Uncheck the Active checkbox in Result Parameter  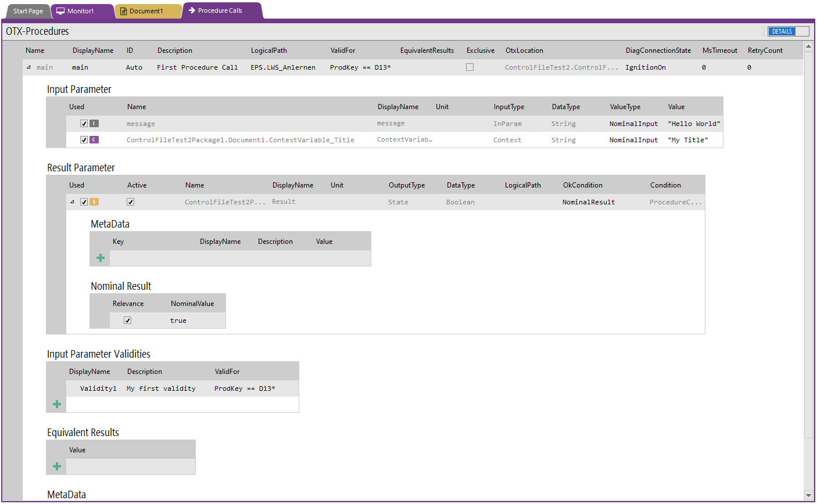point(130,201)
